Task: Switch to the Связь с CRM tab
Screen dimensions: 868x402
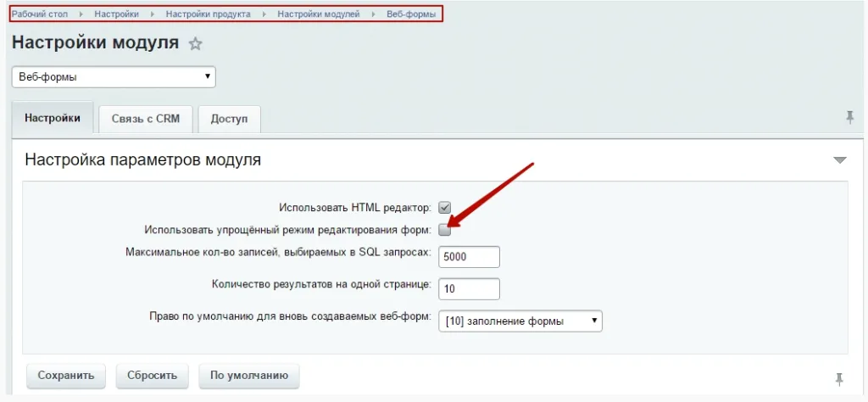Action: [x=145, y=119]
